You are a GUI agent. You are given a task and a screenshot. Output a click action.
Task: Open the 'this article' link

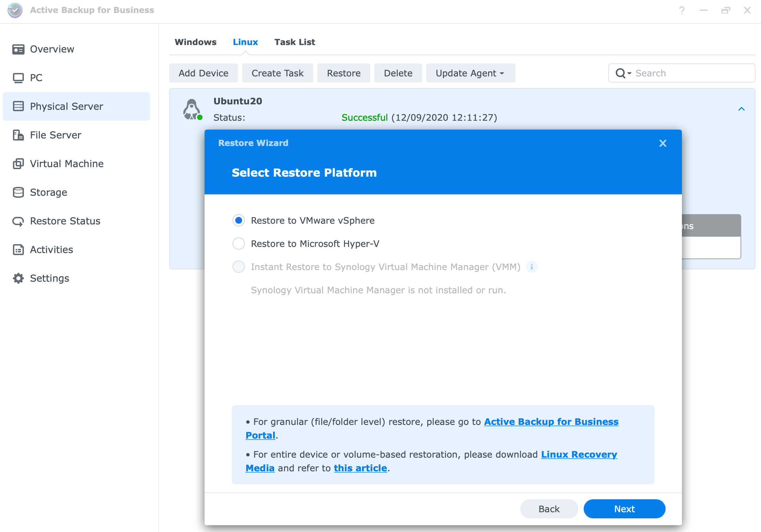pos(360,468)
